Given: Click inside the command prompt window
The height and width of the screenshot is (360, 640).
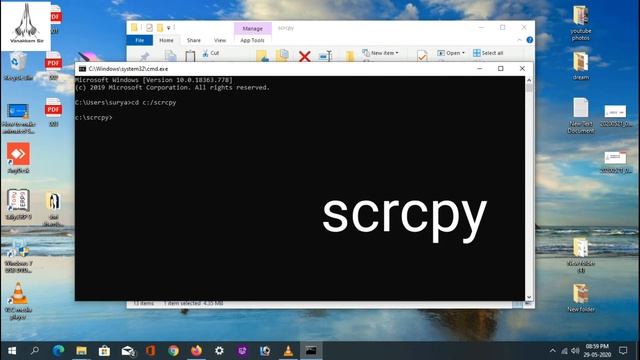Looking at the screenshot, I should click(300, 188).
